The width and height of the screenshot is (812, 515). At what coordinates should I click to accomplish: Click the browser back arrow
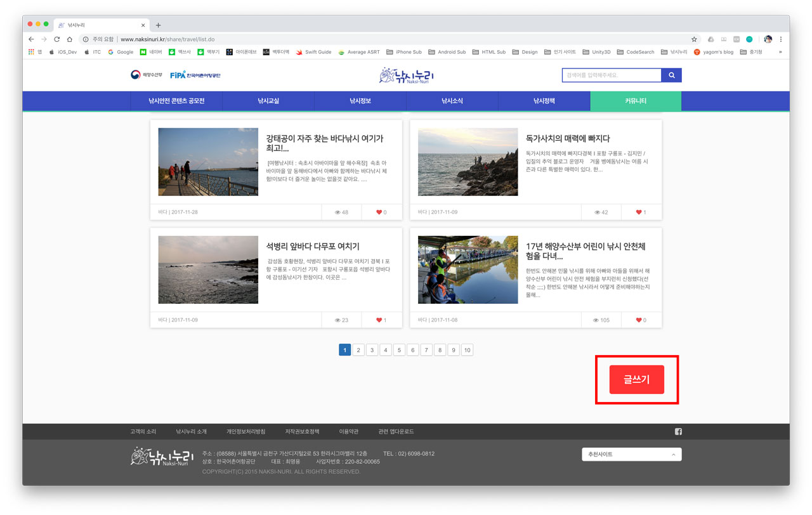tap(30, 38)
